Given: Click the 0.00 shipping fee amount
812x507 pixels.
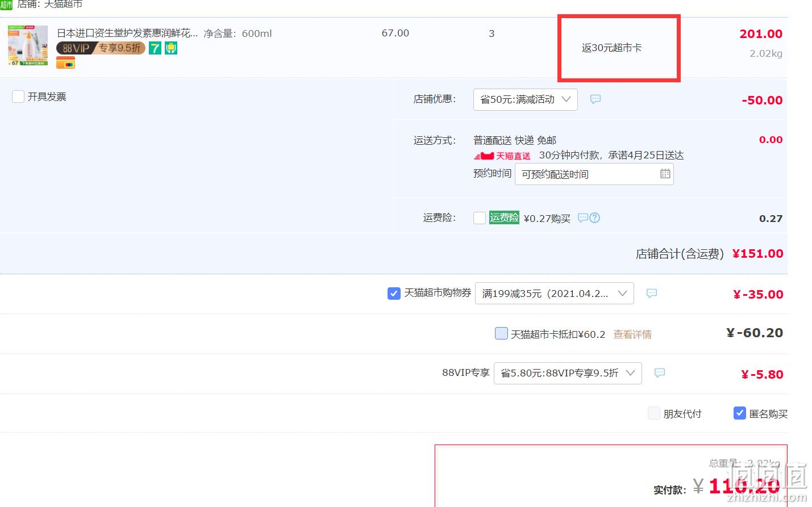Looking at the screenshot, I should point(771,140).
